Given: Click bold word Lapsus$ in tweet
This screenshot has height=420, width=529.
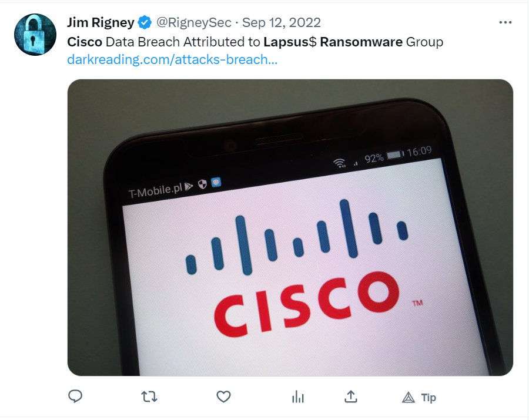Looking at the screenshot, I should [x=290, y=42].
